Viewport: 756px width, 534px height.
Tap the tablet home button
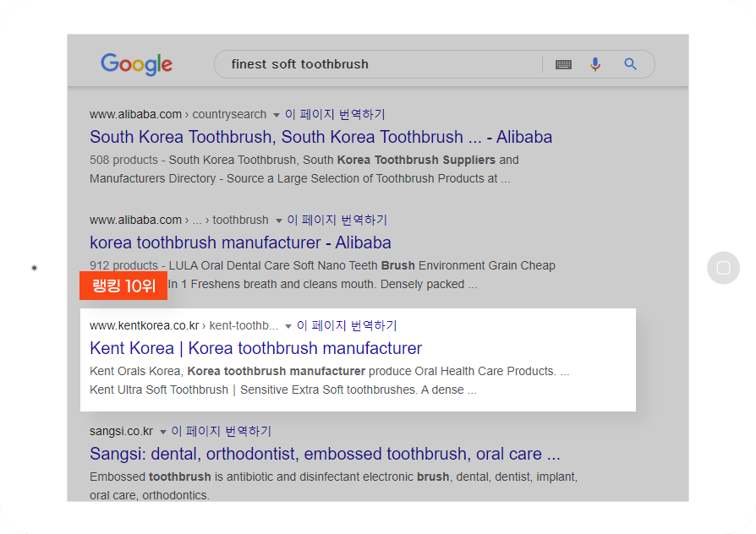pyautogui.click(x=723, y=268)
